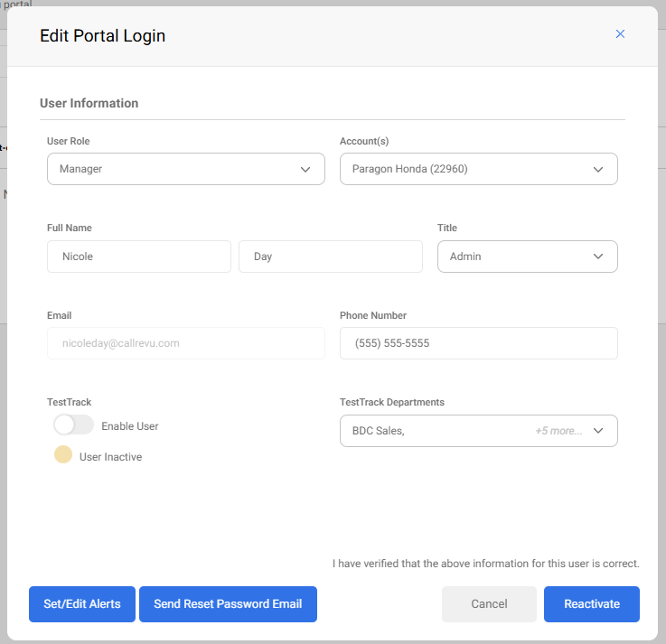The height and width of the screenshot is (644, 666).
Task: Click the 'TestTrack Departments' label
Action: (x=392, y=402)
